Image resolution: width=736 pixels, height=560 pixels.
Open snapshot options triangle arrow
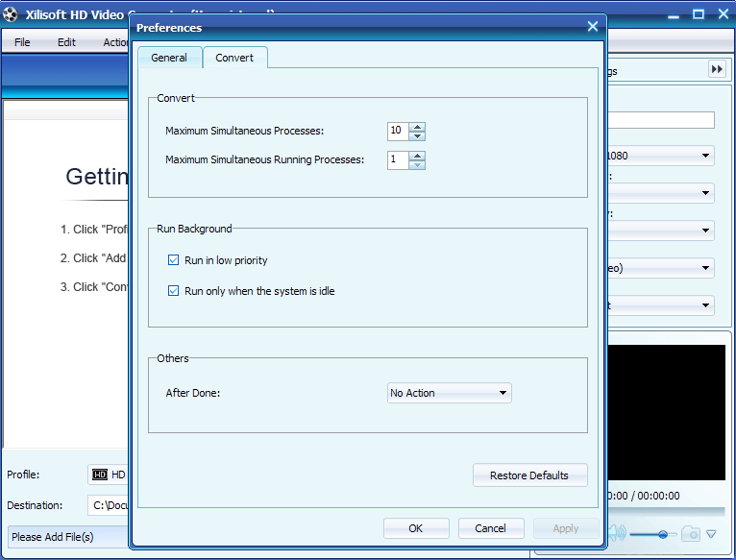[x=711, y=534]
